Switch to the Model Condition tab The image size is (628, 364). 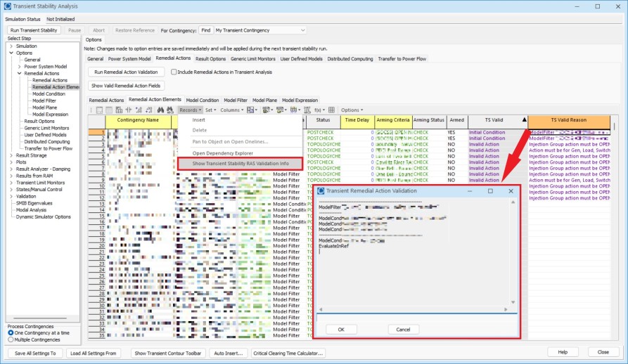pos(202,100)
